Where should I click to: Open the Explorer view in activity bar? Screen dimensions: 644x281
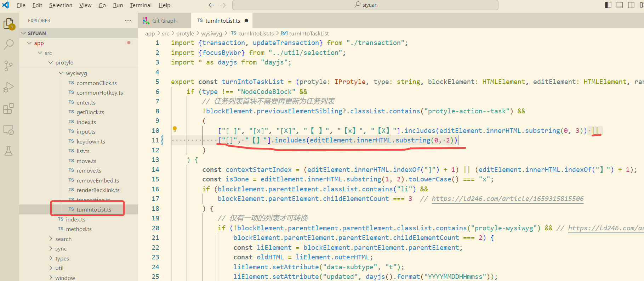[8, 24]
